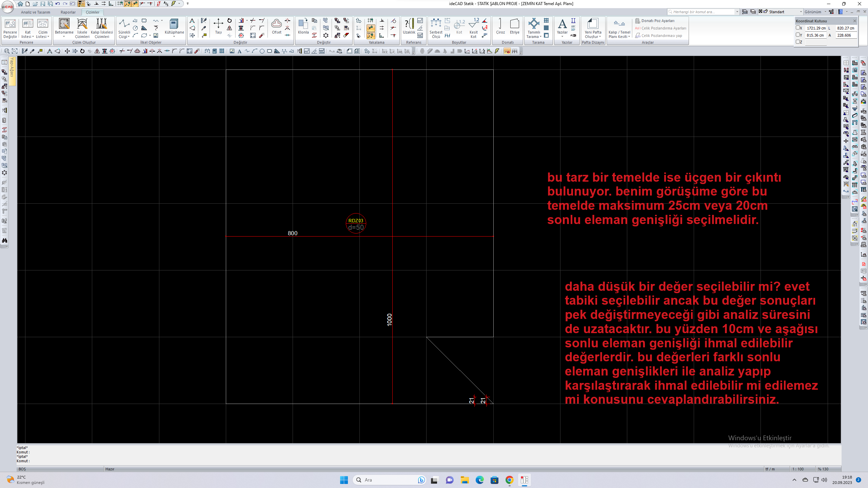This screenshot has width=868, height=488.
Task: Click the circle tool in İlkel Objeler
Action: coord(135,28)
